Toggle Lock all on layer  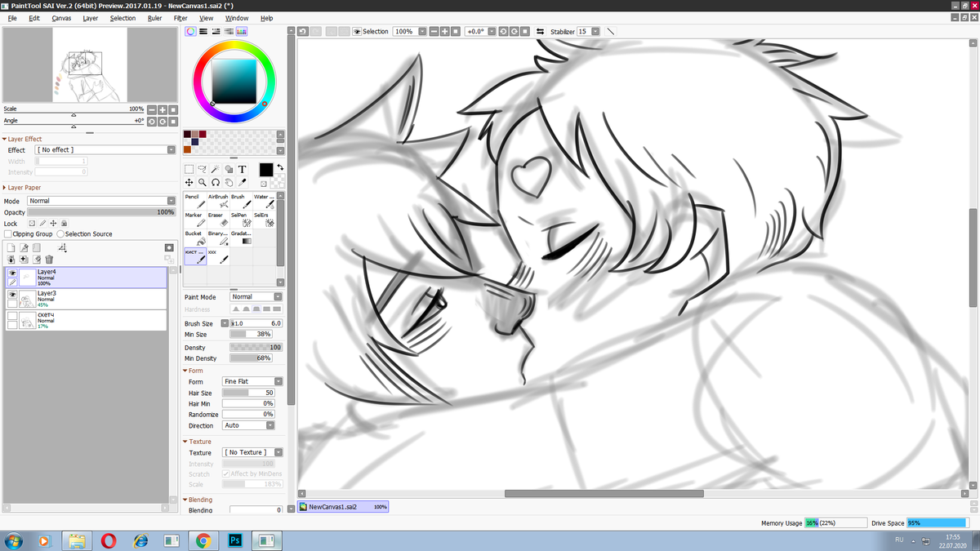coord(64,223)
